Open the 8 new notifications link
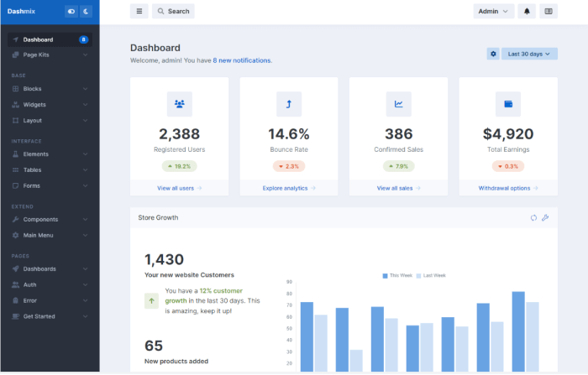The image size is (588, 375). click(x=242, y=60)
